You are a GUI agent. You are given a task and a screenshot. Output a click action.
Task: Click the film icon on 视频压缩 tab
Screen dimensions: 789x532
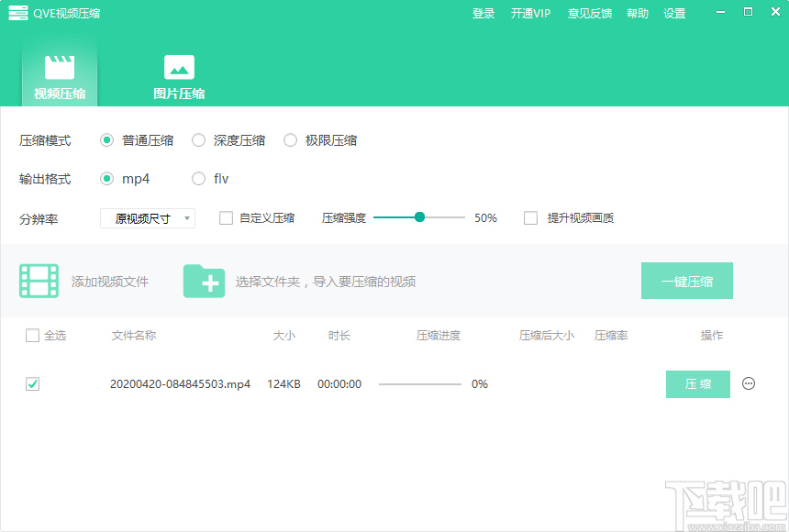click(59, 66)
